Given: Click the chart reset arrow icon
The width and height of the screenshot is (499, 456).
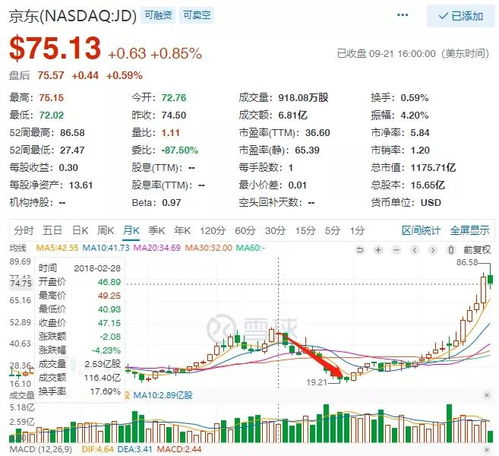Looking at the screenshot, I should 360,250.
